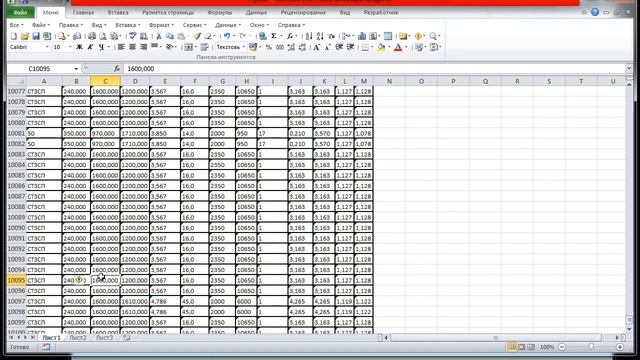Expand the formula bar with its arrow
Image resolution: width=640 pixels, height=360 pixels.
pos(629,69)
